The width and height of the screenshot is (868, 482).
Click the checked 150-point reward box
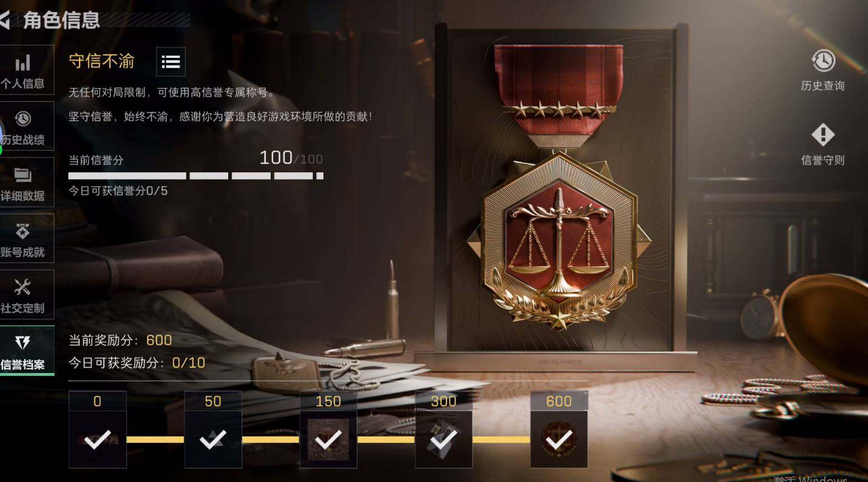tap(328, 430)
